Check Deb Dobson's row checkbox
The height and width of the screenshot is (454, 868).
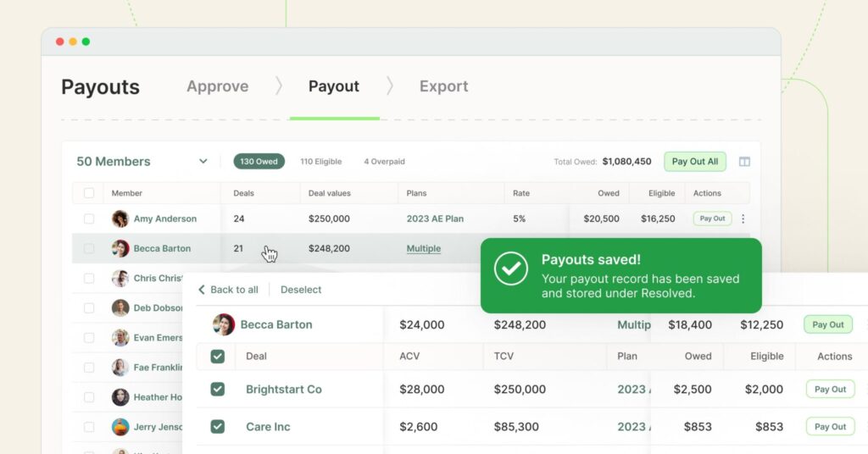coord(88,308)
